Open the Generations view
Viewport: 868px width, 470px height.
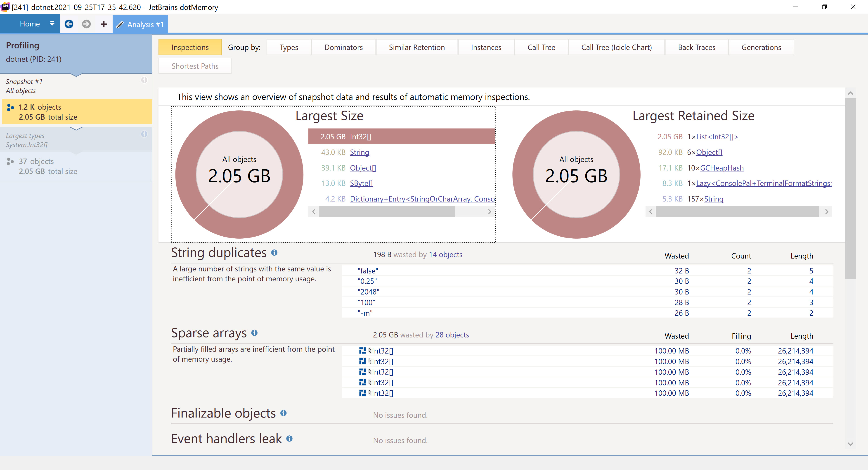pos(761,47)
